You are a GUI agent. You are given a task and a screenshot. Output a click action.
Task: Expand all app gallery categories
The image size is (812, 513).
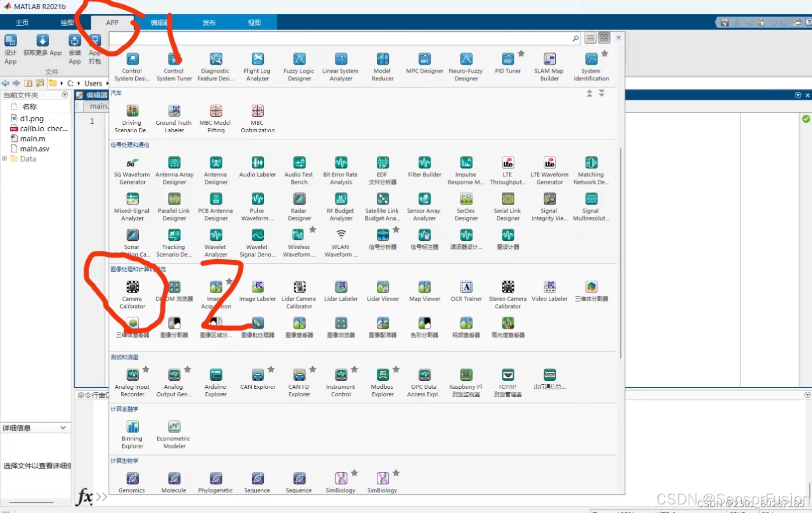[x=601, y=94]
